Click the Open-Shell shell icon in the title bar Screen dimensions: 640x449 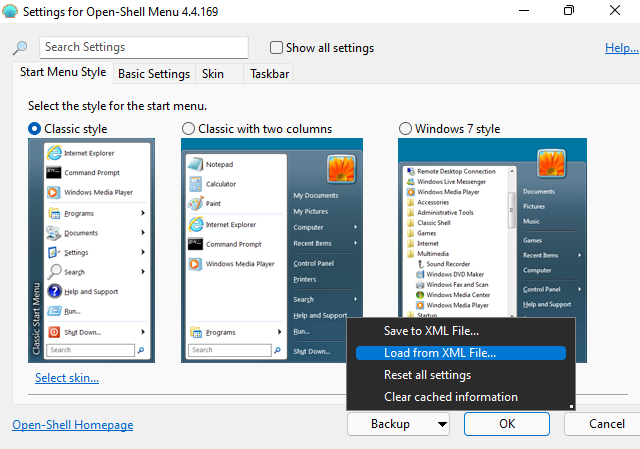[x=10, y=11]
